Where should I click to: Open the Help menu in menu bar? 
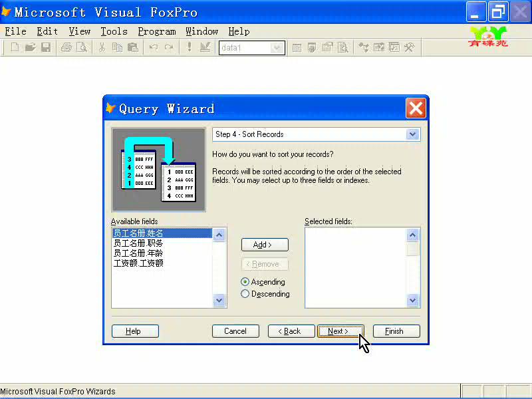[239, 31]
